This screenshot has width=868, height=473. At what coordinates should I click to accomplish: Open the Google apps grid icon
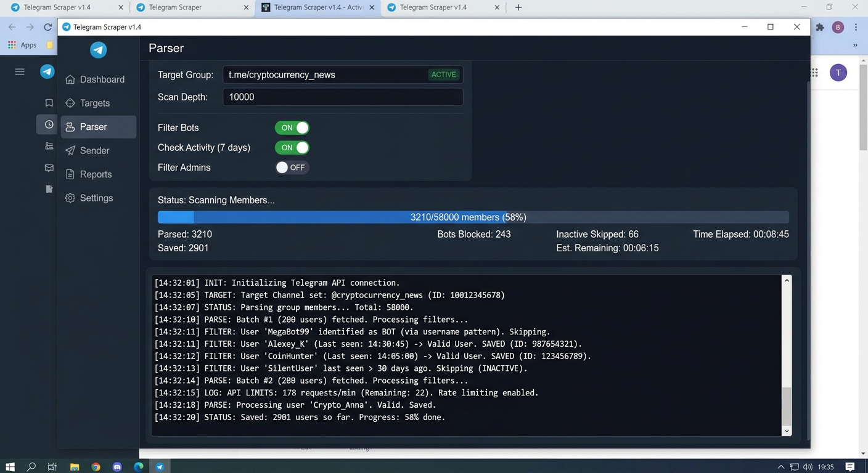(x=814, y=73)
